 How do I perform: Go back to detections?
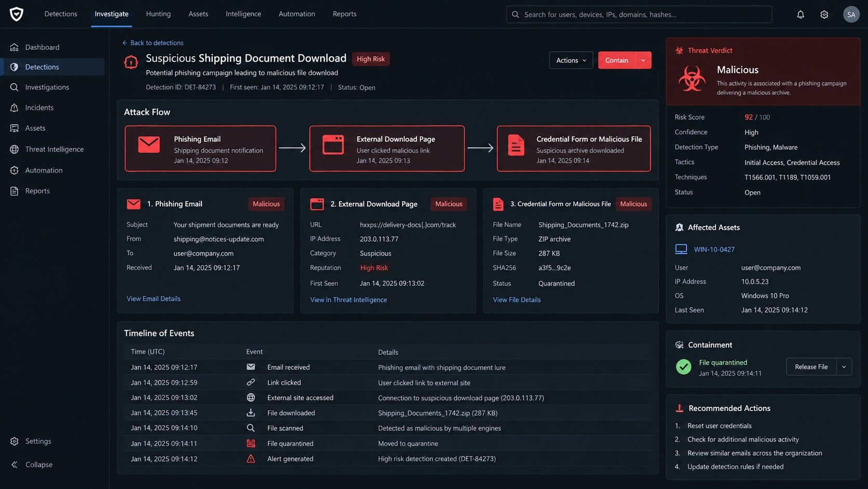pos(153,43)
